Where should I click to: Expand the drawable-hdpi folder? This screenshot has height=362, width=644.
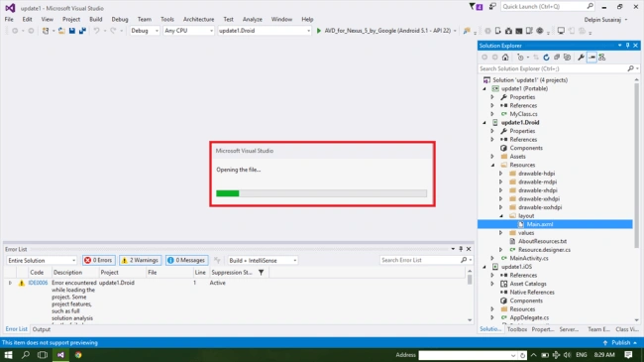[500, 174]
